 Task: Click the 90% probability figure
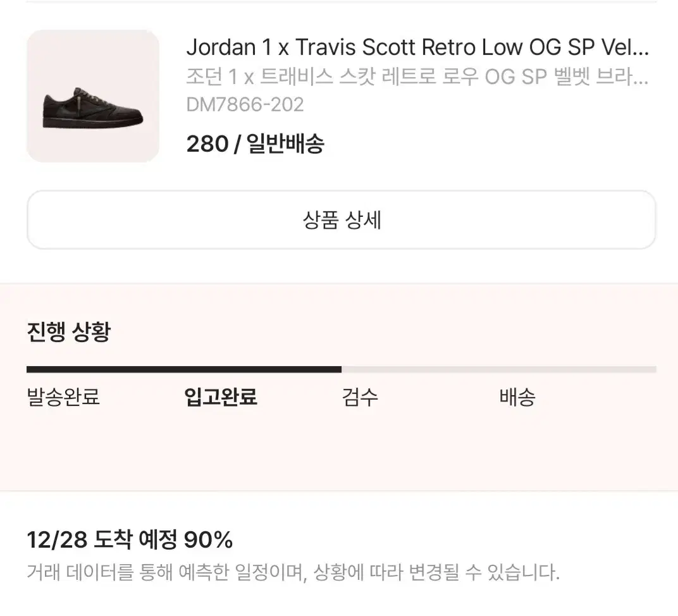[209, 539]
